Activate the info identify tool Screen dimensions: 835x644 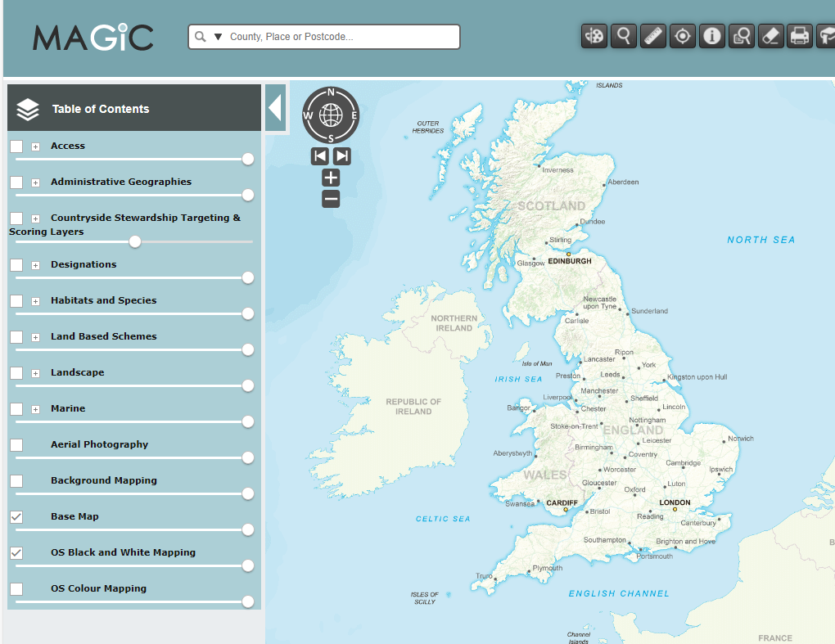(712, 36)
